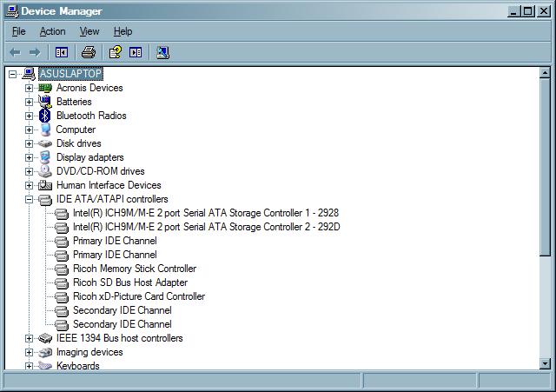Select the second Primary IDE Channel entry
556x392 pixels.
[x=115, y=255]
